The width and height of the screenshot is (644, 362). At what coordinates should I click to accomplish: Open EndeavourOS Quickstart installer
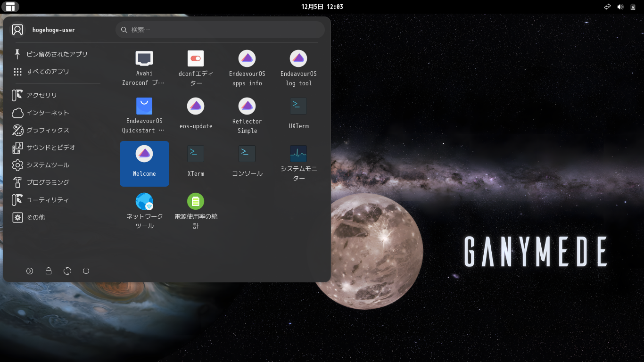(x=144, y=116)
